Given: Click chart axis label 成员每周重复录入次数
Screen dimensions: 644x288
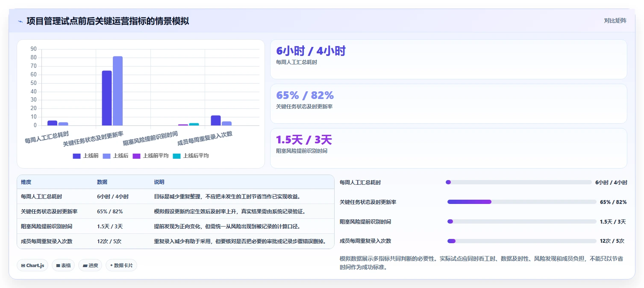Looking at the screenshot, I should (205, 138).
